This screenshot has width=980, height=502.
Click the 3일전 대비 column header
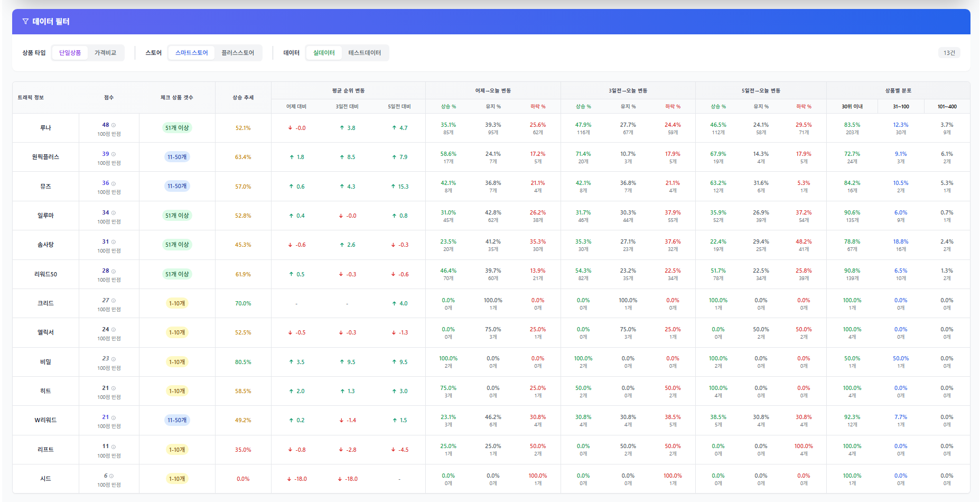(347, 107)
